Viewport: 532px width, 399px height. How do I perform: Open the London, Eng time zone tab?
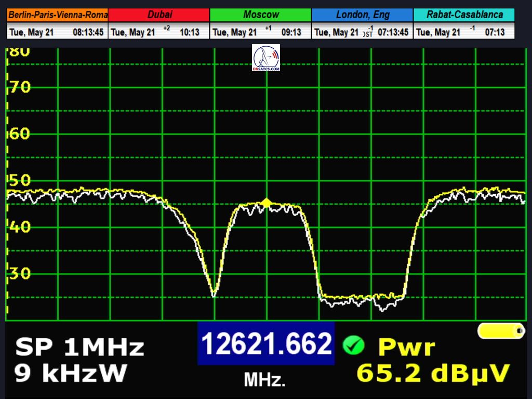[x=362, y=15]
